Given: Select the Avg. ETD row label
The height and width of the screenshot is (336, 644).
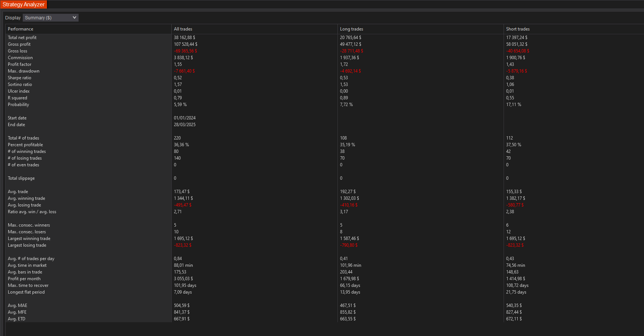Looking at the screenshot, I should click(x=16, y=319).
